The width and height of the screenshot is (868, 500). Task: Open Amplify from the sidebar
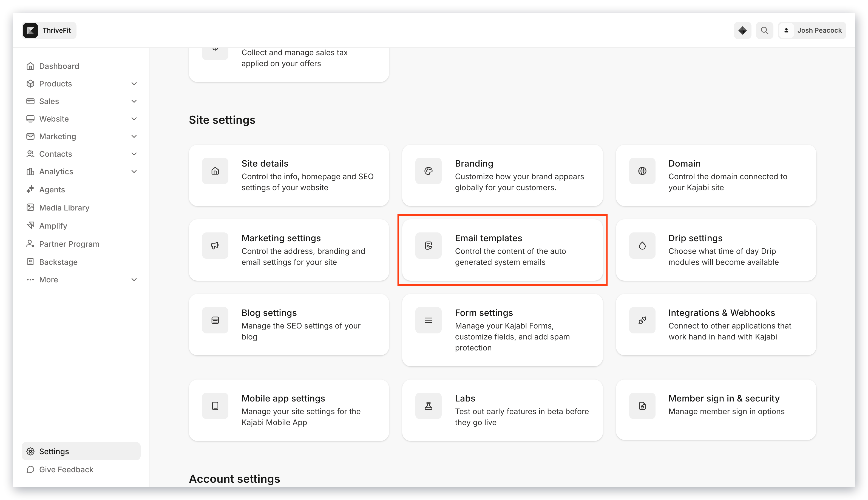[x=53, y=225]
